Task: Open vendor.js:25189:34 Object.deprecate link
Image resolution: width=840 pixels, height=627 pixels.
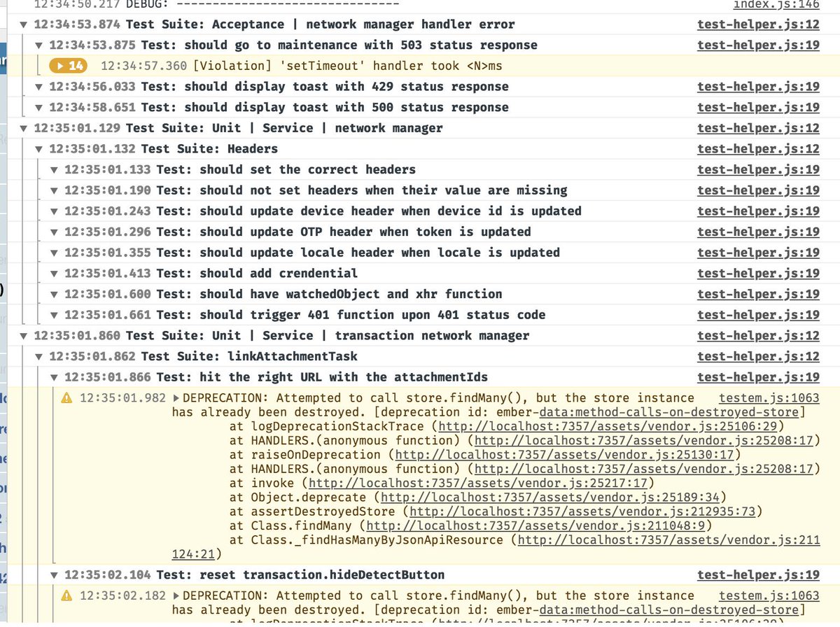Action: pos(550,498)
